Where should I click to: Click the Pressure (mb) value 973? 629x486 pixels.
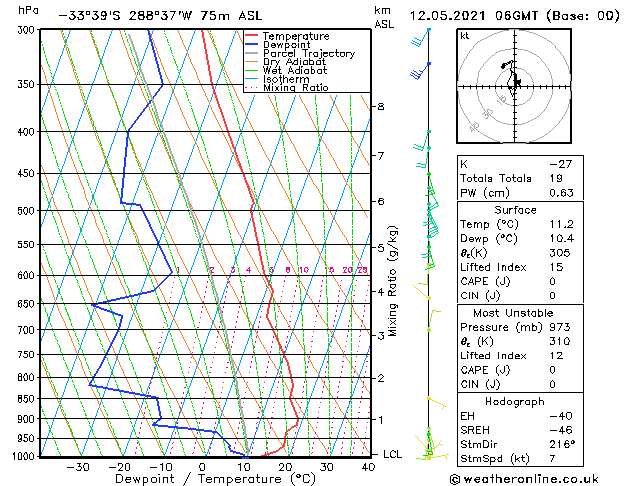(560, 327)
